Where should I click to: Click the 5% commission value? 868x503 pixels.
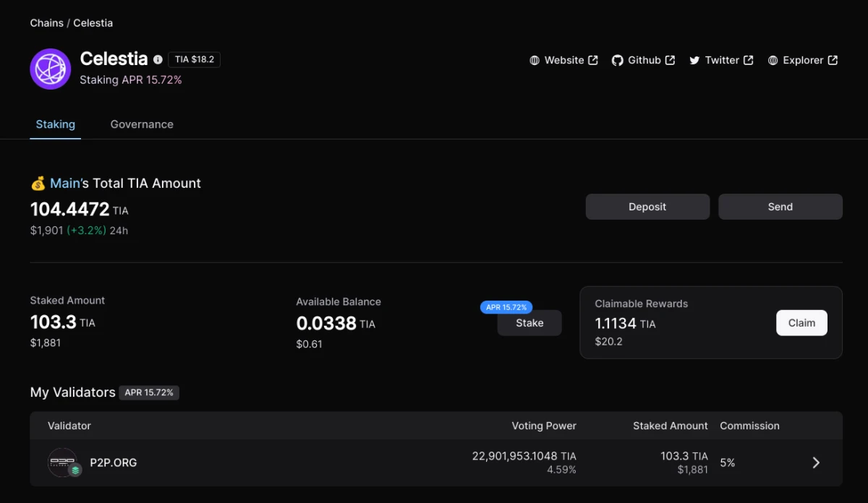click(x=728, y=463)
